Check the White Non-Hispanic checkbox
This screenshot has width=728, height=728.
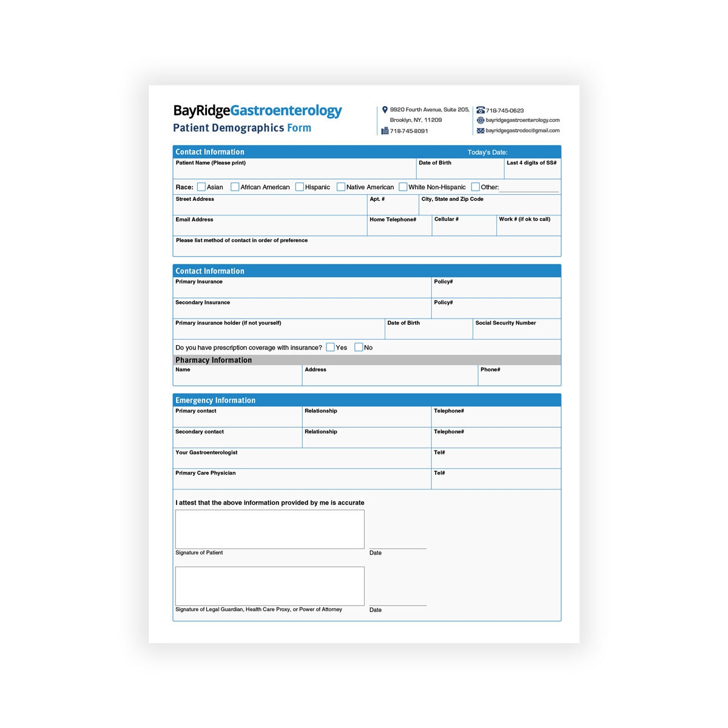coord(403,187)
